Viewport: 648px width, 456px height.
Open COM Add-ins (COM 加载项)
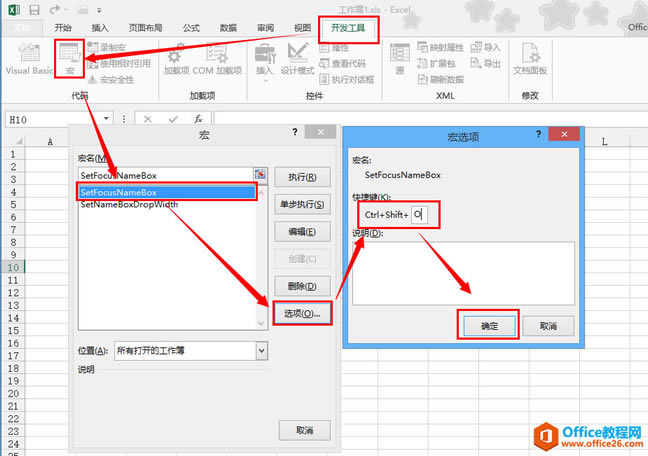point(217,59)
